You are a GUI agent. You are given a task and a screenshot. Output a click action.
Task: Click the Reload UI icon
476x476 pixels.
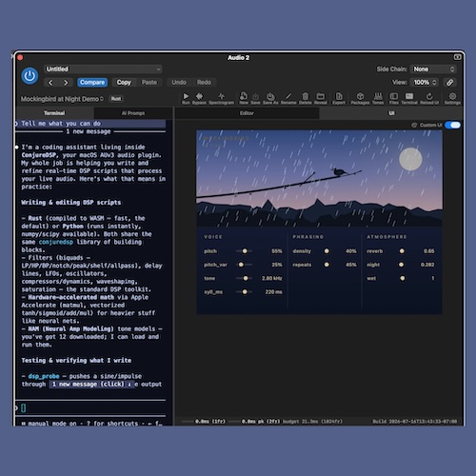pyautogui.click(x=429, y=96)
